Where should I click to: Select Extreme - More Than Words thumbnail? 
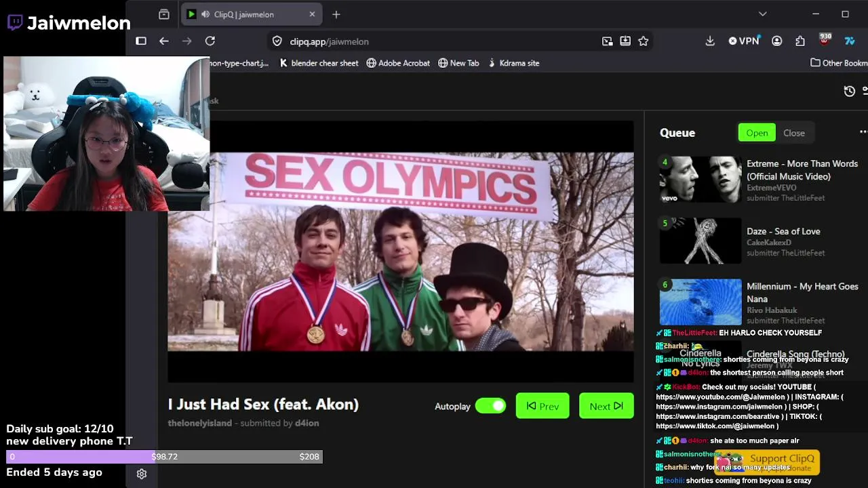click(x=701, y=180)
